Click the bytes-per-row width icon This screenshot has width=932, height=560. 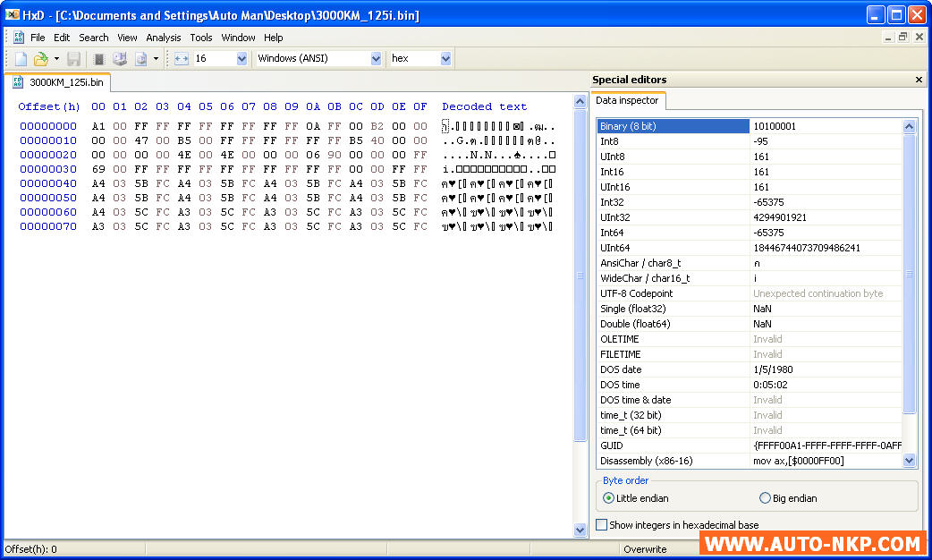pos(182,58)
